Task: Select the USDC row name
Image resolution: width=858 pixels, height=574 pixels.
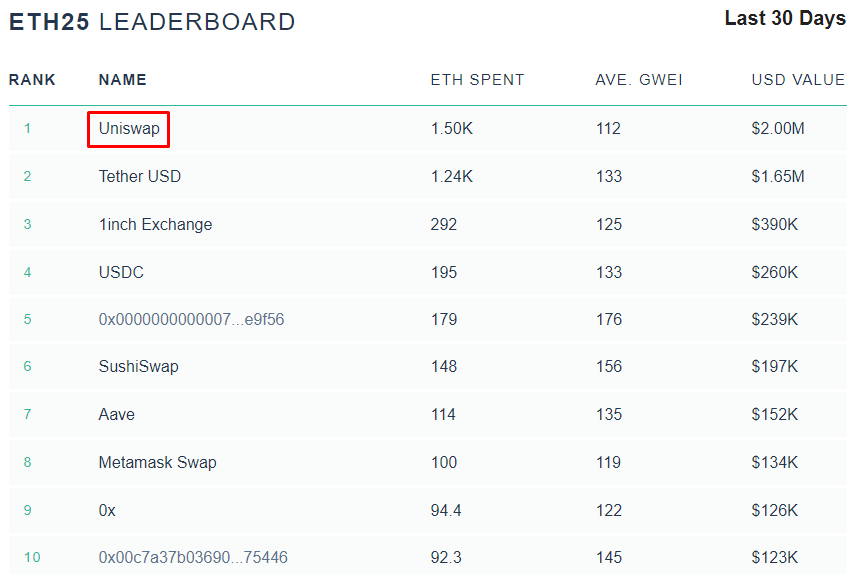Action: coord(121,272)
